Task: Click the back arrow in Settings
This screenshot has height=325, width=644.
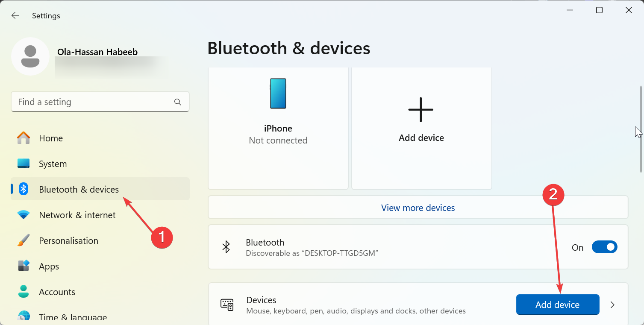Action: pos(15,16)
